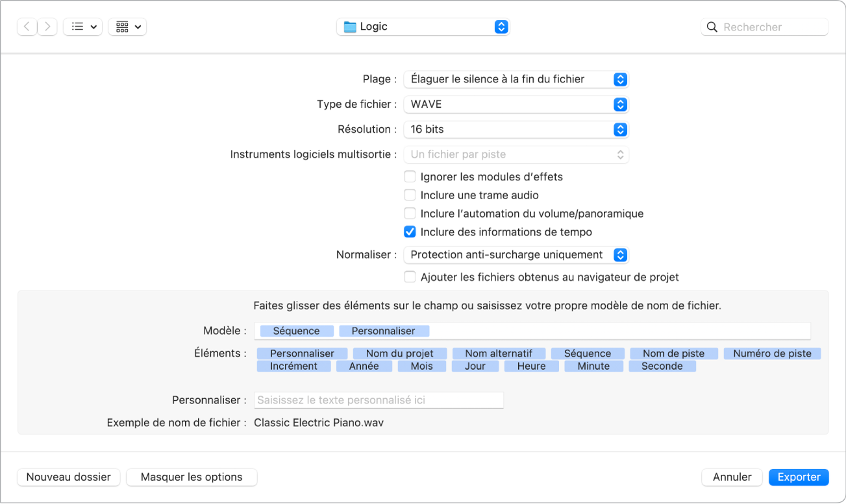This screenshot has height=504, width=846.
Task: Click the Personnaliser text input field
Action: pyautogui.click(x=379, y=400)
